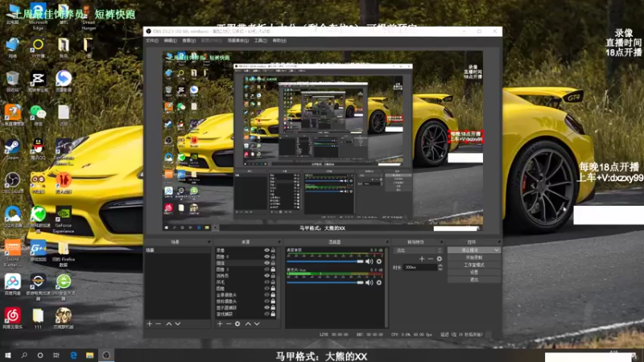
Task: Add a new scene with the plus icon in 场景 panel
Action: tap(150, 324)
